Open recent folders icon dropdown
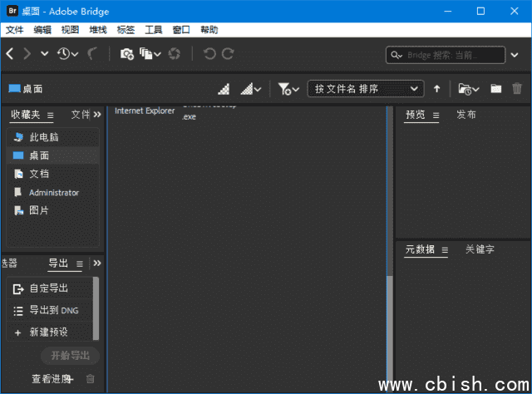The width and height of the screenshot is (532, 394). [x=469, y=89]
